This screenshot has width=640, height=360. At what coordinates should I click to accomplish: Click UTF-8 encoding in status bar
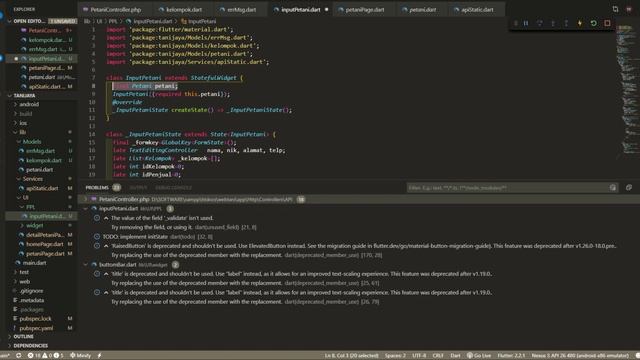[419, 356]
